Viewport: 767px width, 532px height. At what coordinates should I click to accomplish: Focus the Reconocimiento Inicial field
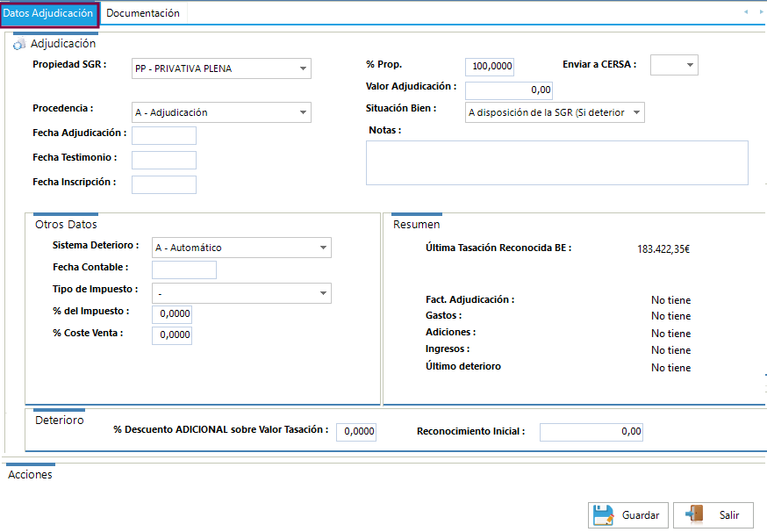pyautogui.click(x=591, y=432)
